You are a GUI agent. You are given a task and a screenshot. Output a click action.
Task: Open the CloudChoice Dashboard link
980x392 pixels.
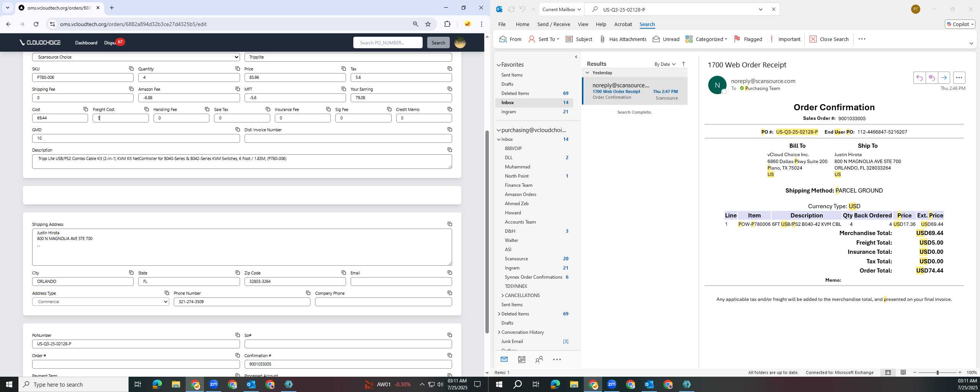(86, 42)
